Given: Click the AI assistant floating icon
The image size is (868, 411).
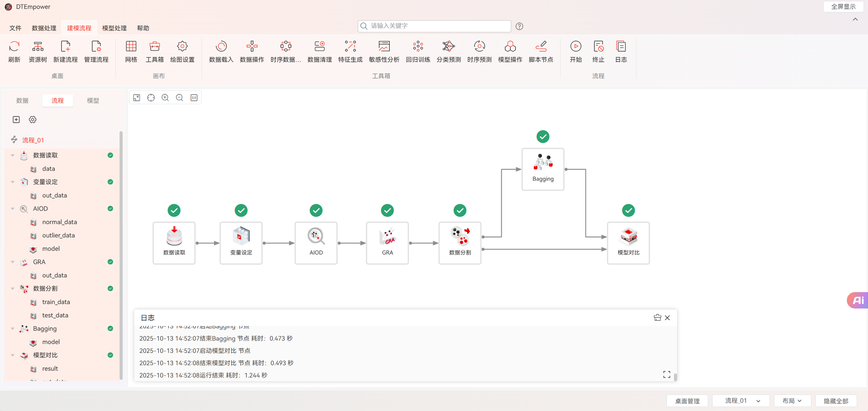Looking at the screenshot, I should tap(858, 300).
